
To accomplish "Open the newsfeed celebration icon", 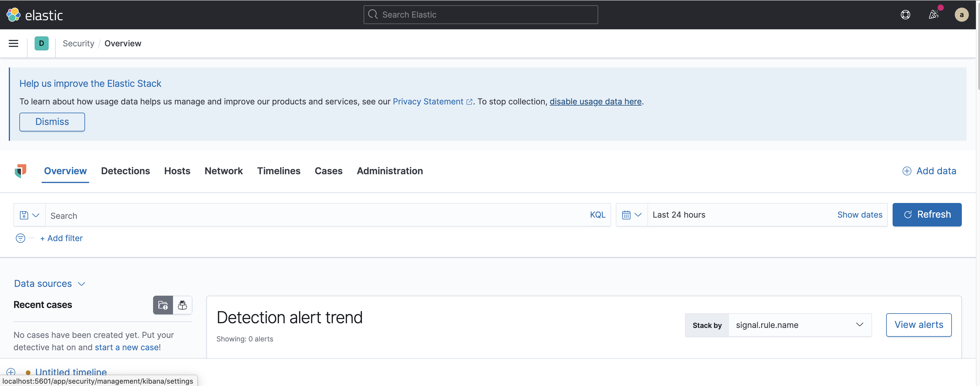I will [933, 15].
